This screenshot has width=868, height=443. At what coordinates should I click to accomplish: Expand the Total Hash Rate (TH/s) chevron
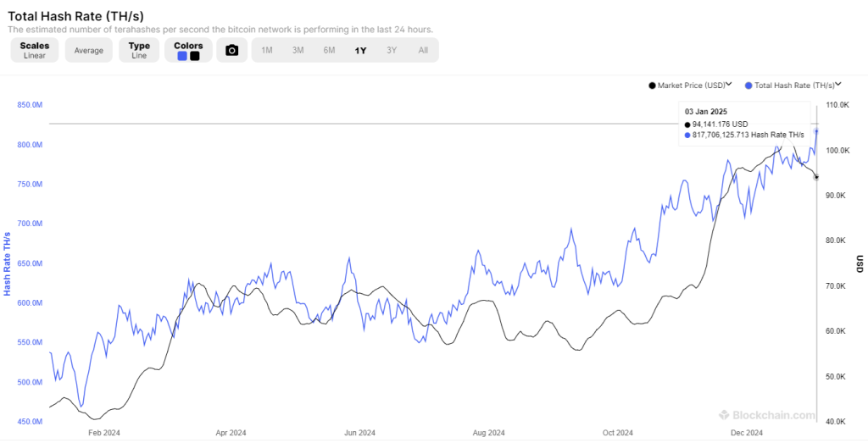[838, 85]
